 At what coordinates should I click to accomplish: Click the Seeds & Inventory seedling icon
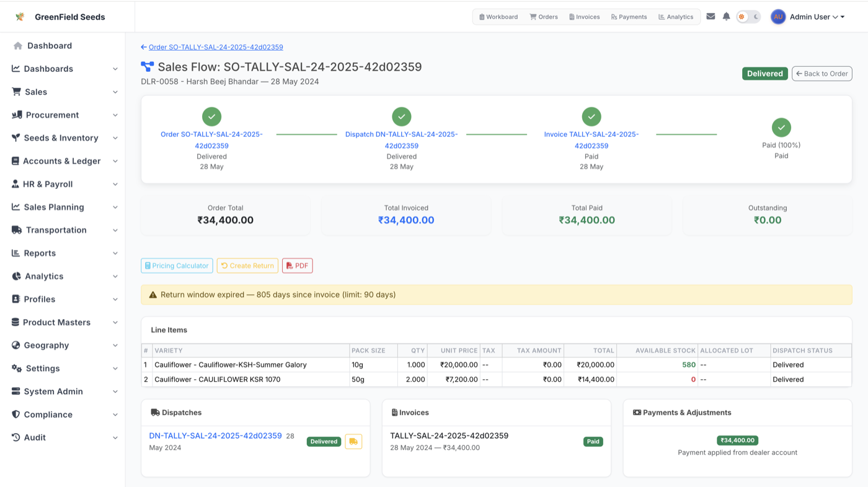click(x=16, y=138)
